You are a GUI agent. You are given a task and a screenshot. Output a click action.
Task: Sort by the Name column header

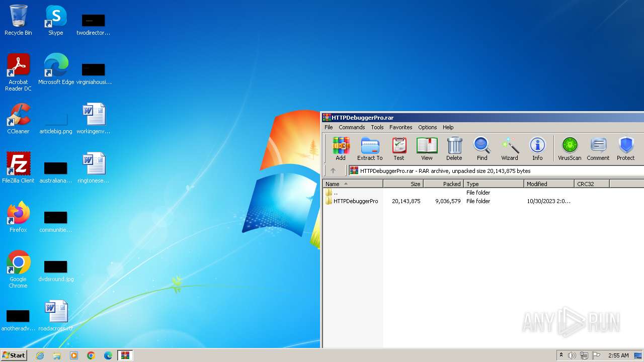353,184
